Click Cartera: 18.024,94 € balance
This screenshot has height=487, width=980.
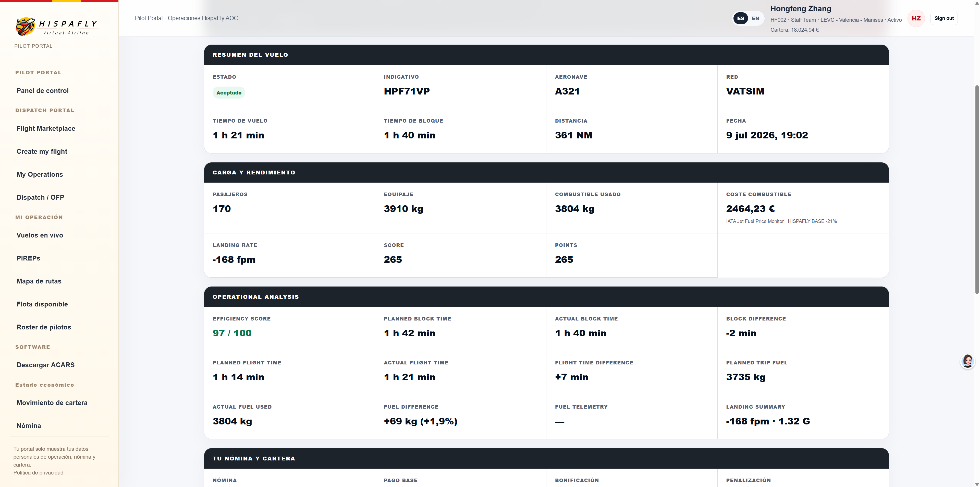(x=794, y=30)
